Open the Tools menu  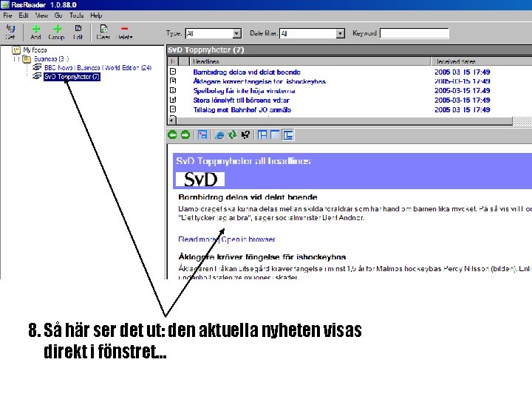click(76, 16)
